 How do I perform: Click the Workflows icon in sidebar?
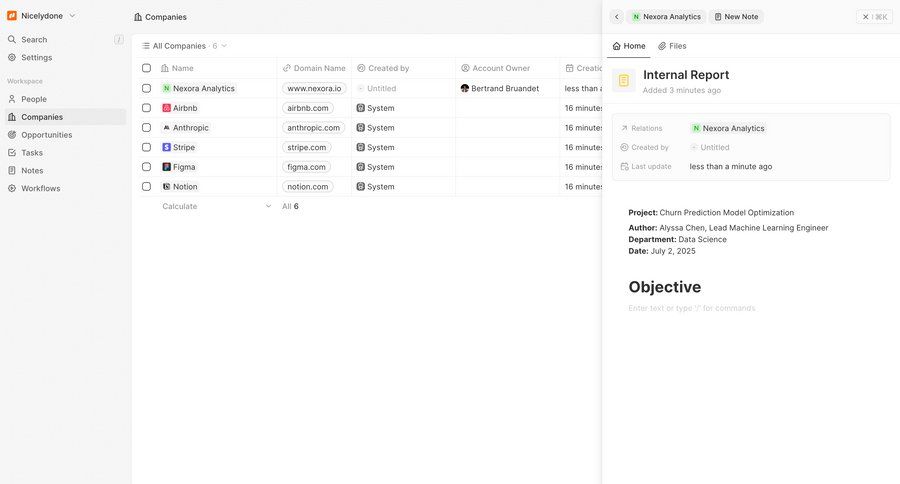click(x=12, y=188)
